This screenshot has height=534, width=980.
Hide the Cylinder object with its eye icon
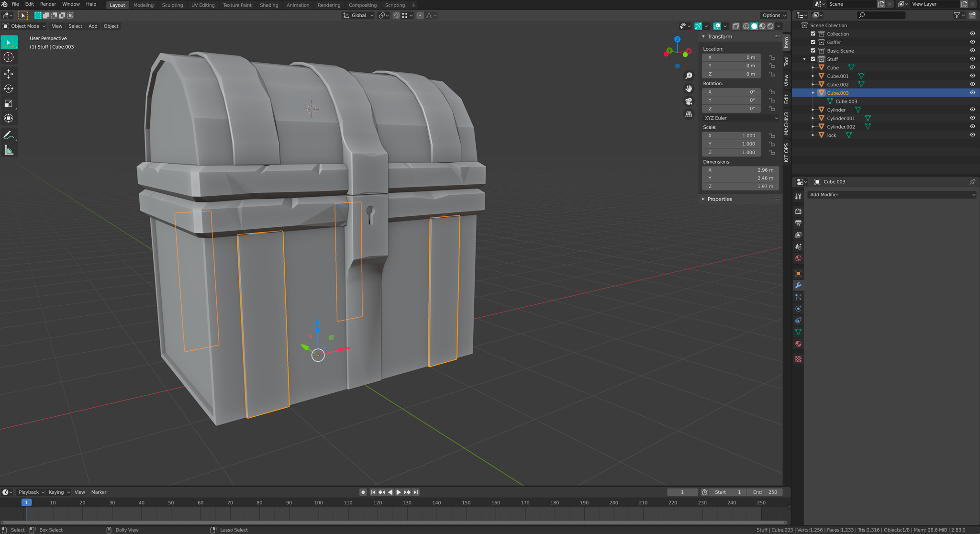(972, 110)
